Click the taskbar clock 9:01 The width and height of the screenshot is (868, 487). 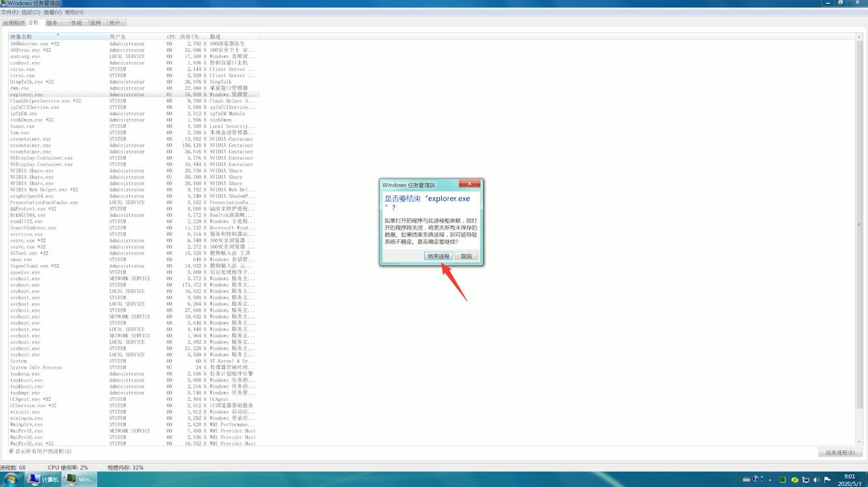[x=850, y=477]
